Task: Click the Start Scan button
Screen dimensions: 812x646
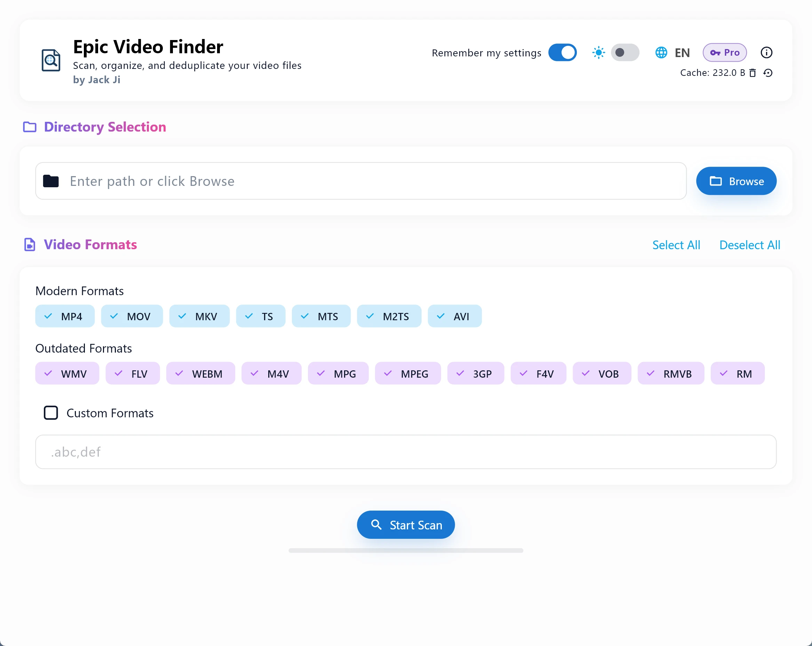Action: tap(406, 525)
